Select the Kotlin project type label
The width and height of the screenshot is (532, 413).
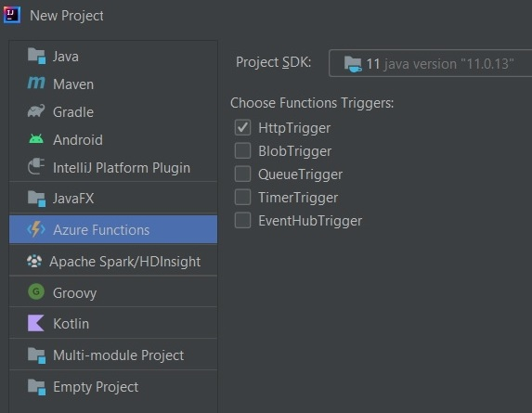click(71, 324)
